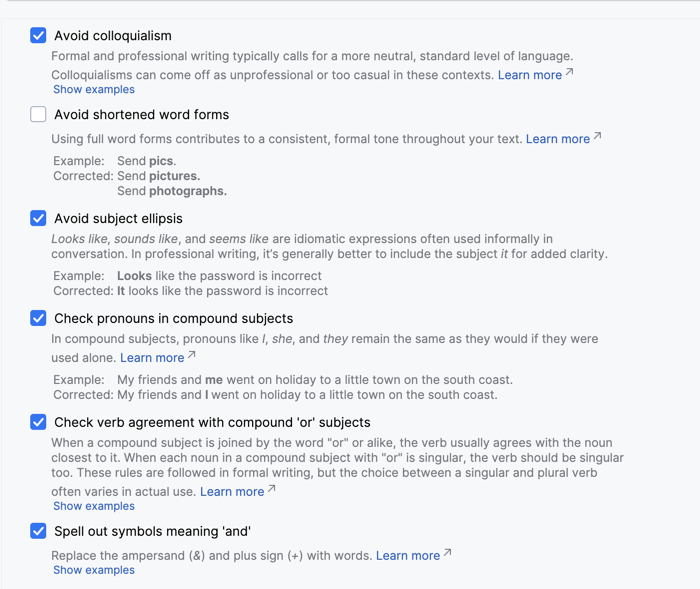Screen dimensions: 700x589
Task: Click external arrow icon after ampersand Learn more
Action: coord(447,552)
